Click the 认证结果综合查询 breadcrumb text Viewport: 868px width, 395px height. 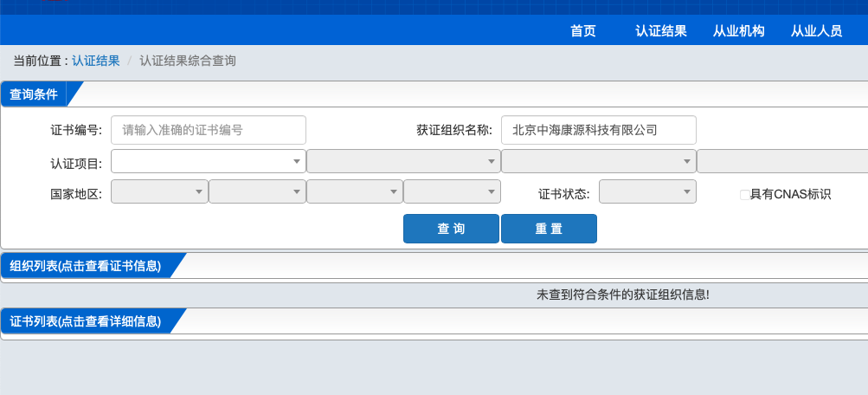[x=188, y=61]
